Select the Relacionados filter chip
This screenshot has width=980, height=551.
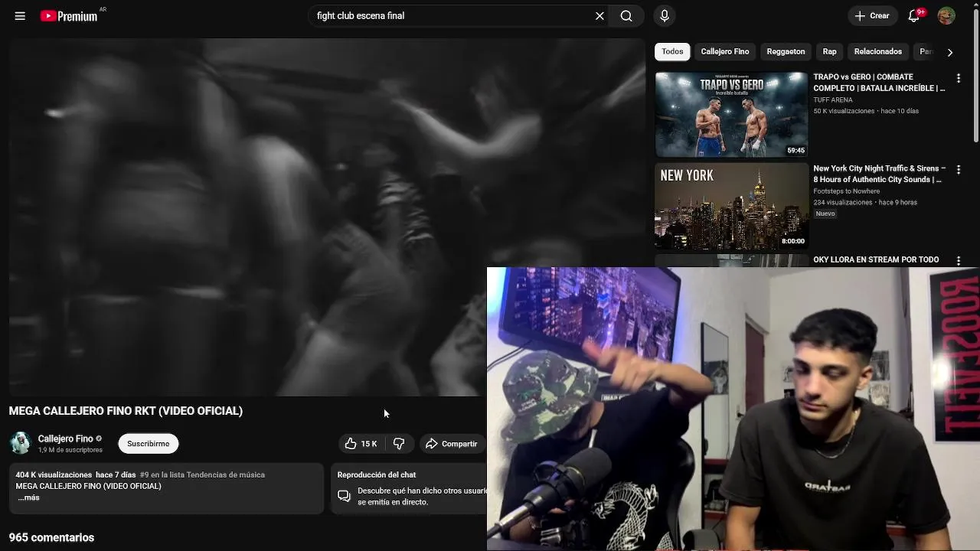[877, 51]
